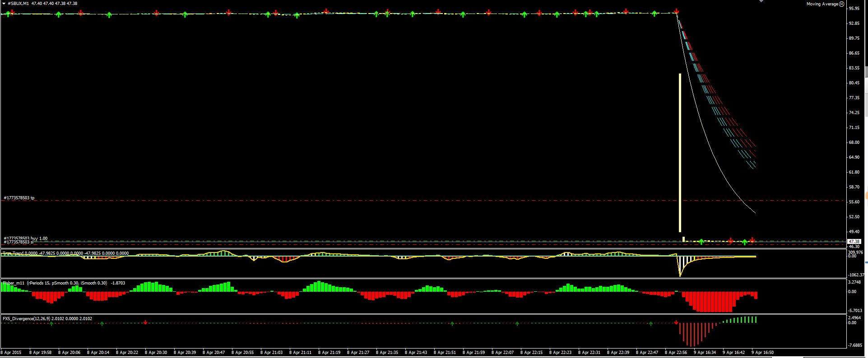This screenshot has width=868, height=358.
Task: Click the 8 Apr 19:58 time label
Action: tap(40, 353)
